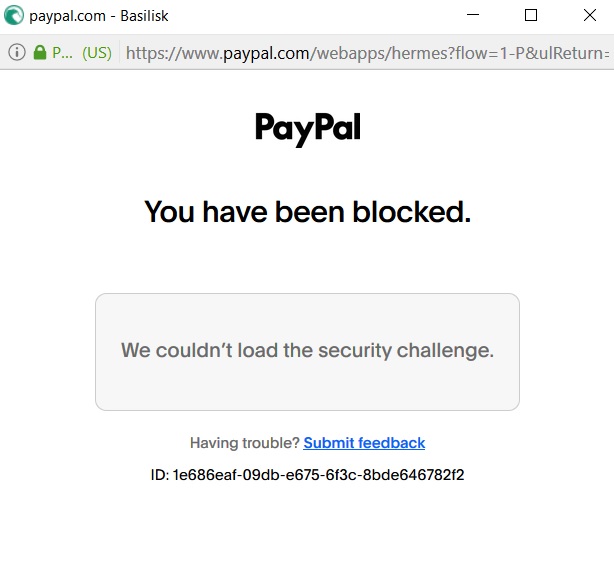Close the Basilisk PayPal window
The width and height of the screenshot is (614, 572).
590,15
